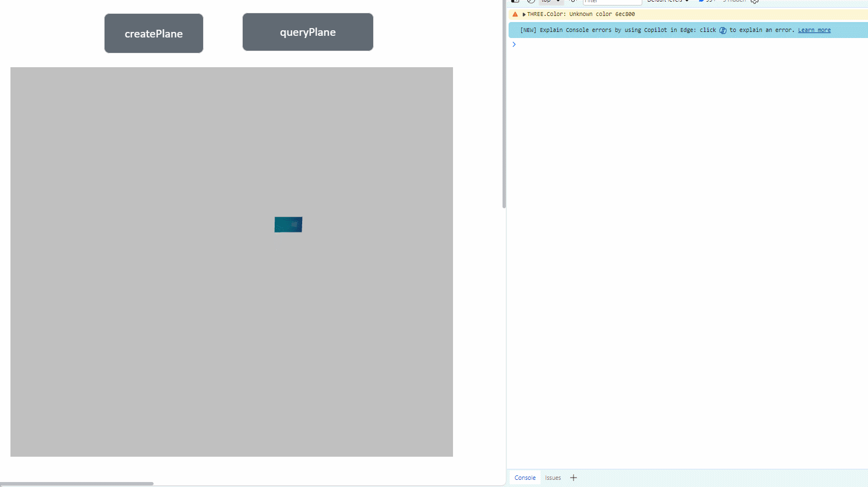Screen dimensions: 868x487
Task: Click the createPlane button
Action: 154,34
